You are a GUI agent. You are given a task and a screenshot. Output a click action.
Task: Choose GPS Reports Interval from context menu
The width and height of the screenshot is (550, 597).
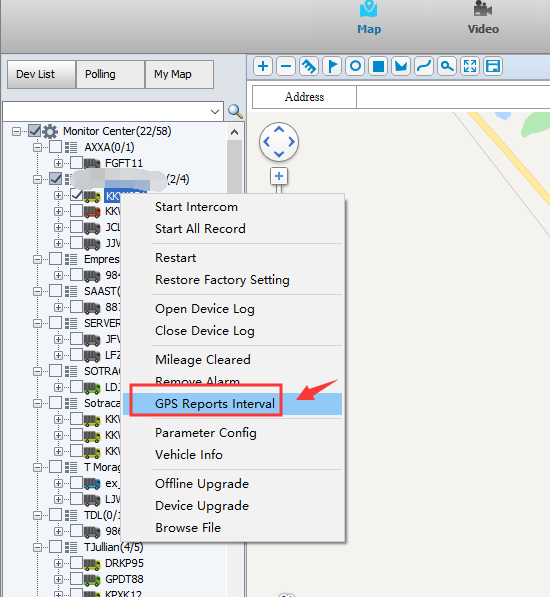tap(232, 404)
